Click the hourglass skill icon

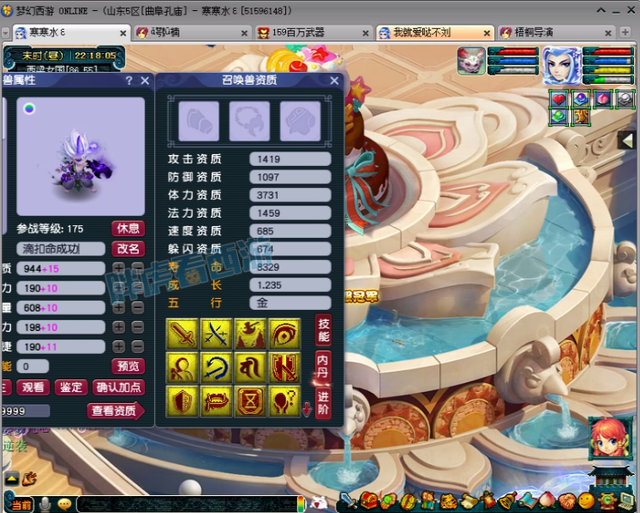pyautogui.click(x=250, y=402)
